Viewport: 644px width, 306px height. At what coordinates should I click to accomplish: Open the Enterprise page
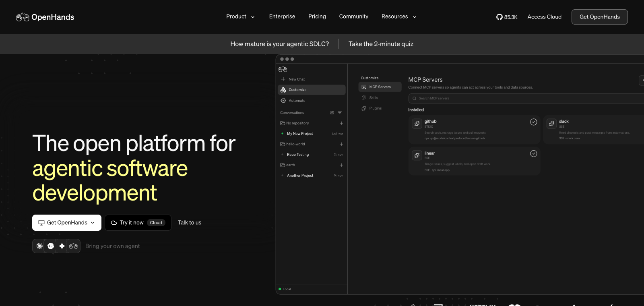click(282, 17)
